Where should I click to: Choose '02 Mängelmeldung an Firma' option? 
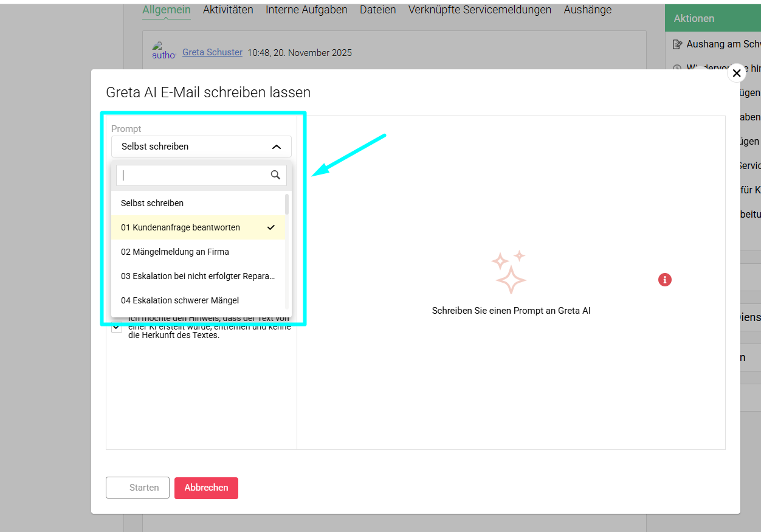198,252
